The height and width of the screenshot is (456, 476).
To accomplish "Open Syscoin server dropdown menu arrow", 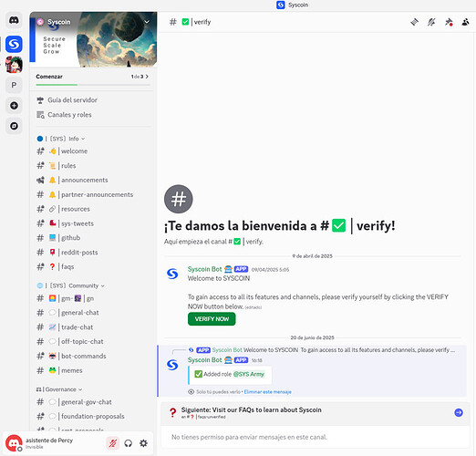I will pyautogui.click(x=147, y=22).
